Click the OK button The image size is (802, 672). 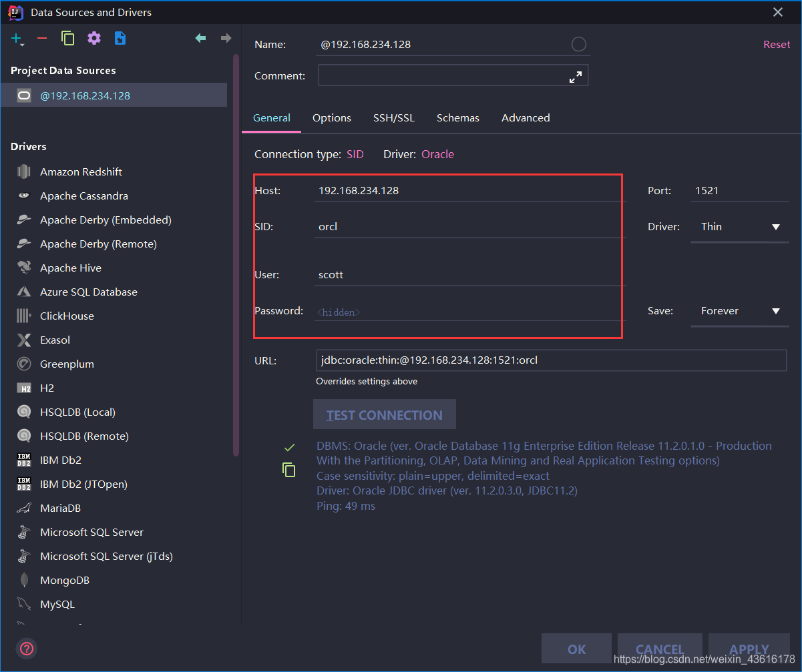point(576,649)
